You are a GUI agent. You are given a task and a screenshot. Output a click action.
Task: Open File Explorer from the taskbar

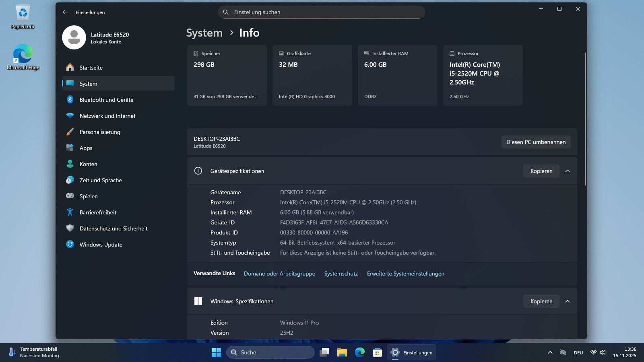tap(342, 352)
